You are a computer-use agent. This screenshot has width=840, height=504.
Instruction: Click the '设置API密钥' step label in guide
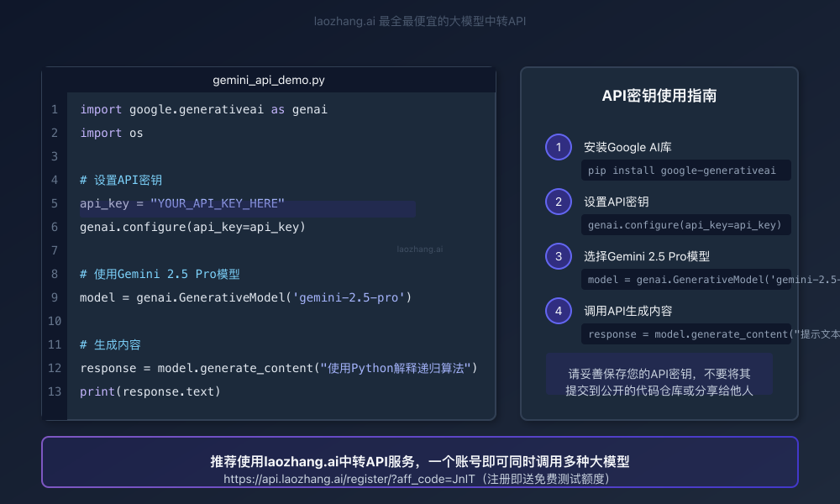pos(616,202)
